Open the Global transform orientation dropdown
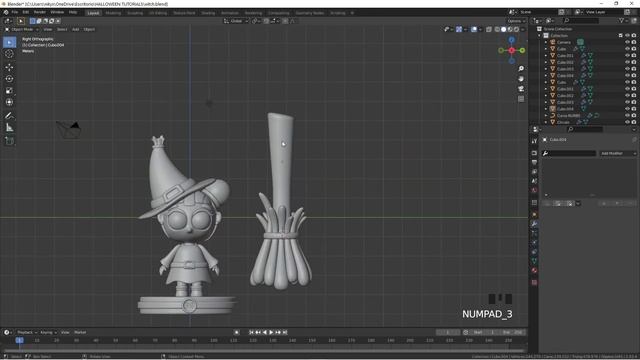Viewport: 640px width, 360px height. tap(236, 21)
